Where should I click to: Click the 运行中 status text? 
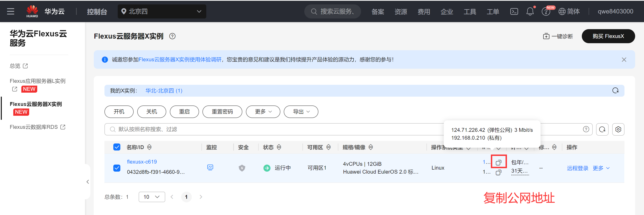(283, 168)
